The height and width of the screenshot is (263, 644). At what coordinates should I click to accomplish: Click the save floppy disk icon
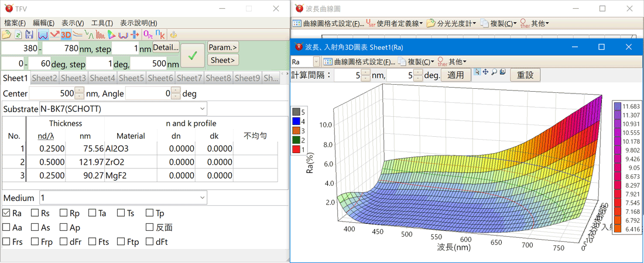tap(28, 34)
